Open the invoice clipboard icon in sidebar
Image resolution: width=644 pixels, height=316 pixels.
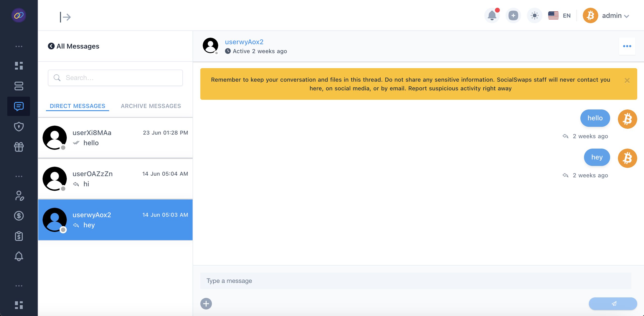(19, 236)
